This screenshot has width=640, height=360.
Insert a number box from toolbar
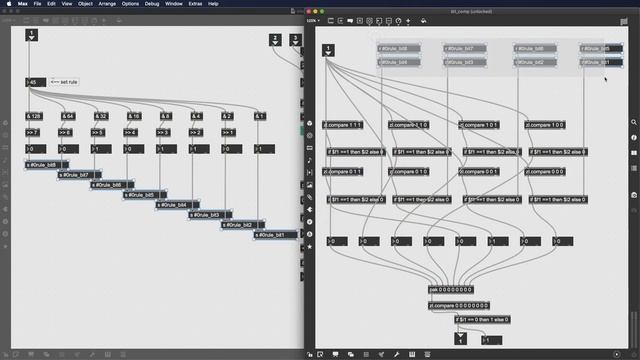tap(379, 20)
